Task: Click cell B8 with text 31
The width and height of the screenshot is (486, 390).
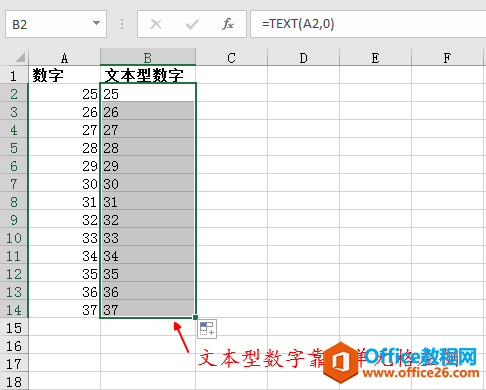Action: (148, 201)
